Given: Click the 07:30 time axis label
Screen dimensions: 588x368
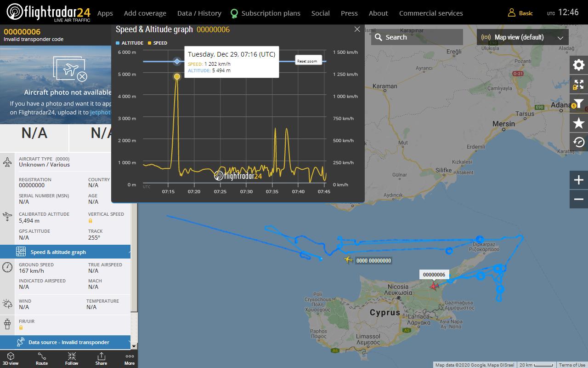Looking at the screenshot, I should 246,191.
